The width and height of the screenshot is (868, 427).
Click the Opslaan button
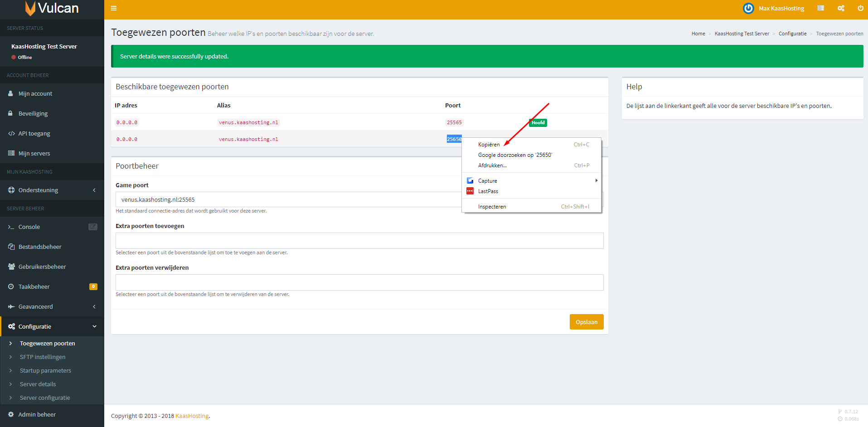tap(587, 322)
